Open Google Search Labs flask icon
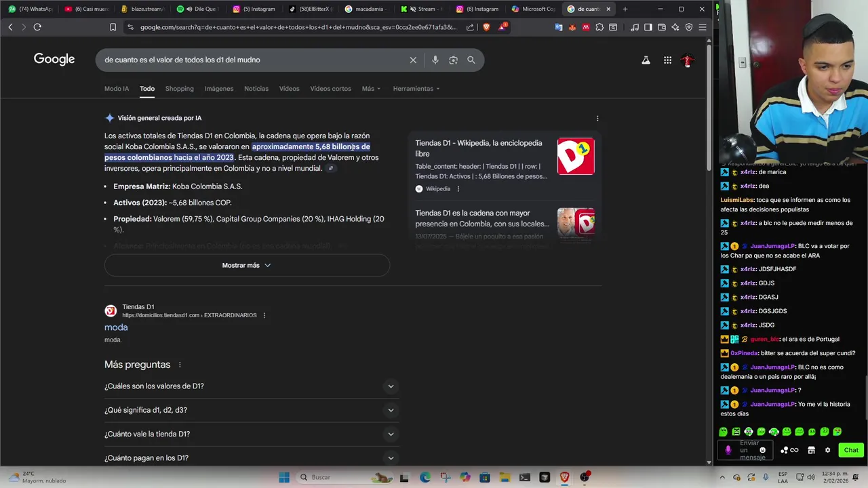This screenshot has height=488, width=868. click(646, 60)
